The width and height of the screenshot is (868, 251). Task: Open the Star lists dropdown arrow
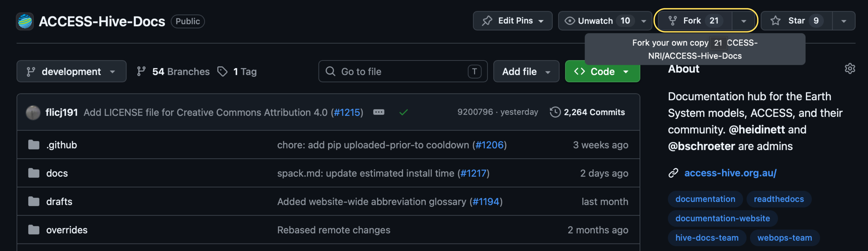(x=843, y=21)
